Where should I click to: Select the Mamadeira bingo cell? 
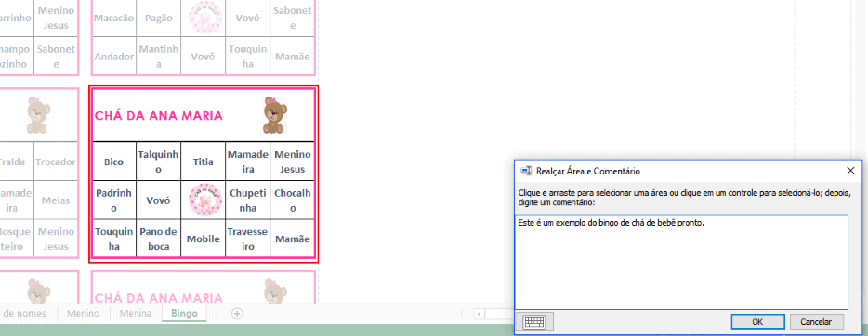click(248, 162)
